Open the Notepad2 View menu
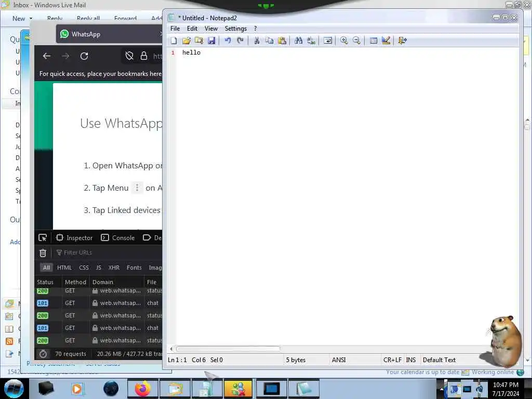532x399 pixels. (211, 29)
